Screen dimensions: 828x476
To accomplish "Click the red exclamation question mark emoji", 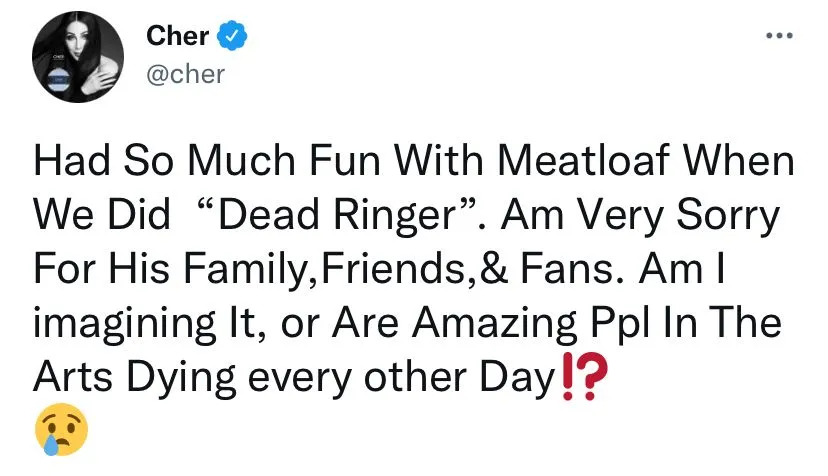I will click(x=585, y=376).
